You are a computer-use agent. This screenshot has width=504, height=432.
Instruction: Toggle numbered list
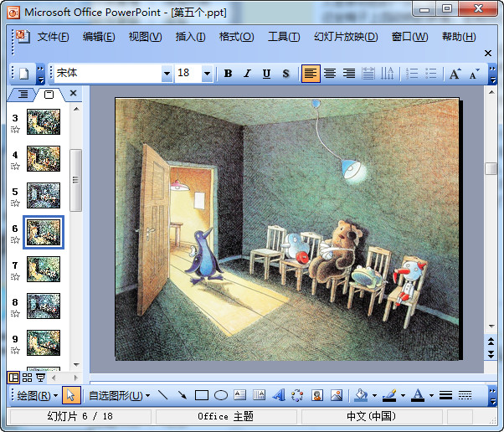point(412,74)
